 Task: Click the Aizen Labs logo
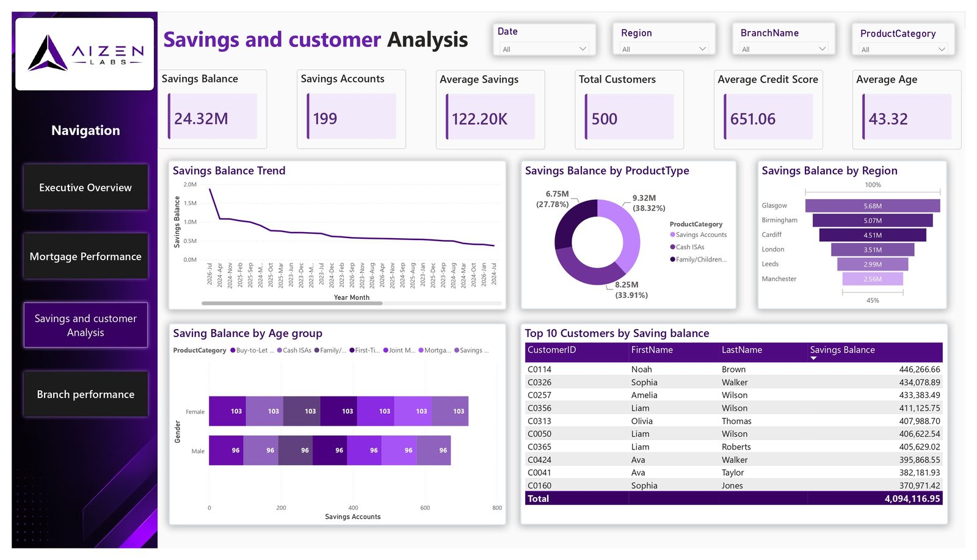click(x=85, y=53)
